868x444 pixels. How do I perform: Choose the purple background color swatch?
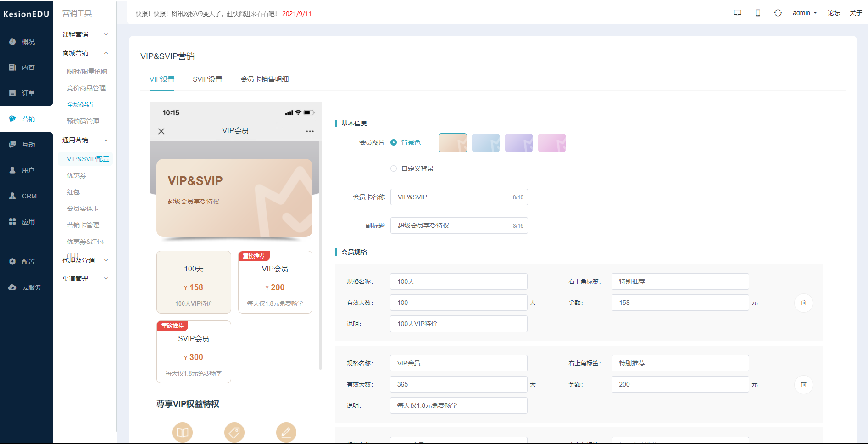click(519, 143)
